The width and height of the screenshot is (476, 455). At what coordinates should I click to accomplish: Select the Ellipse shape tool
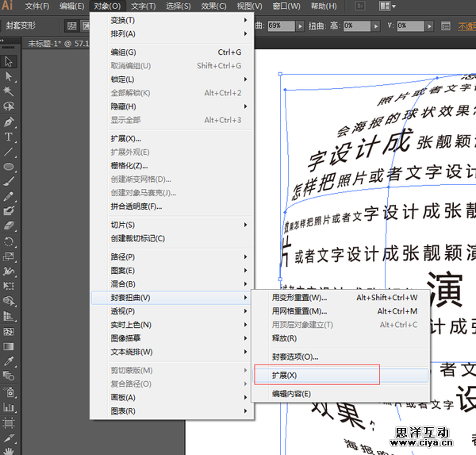tap(10, 168)
